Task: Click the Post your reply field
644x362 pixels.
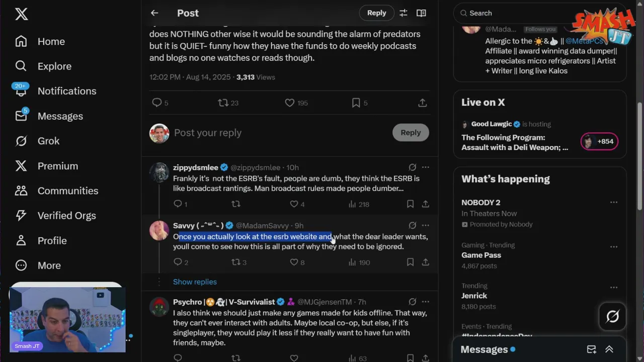Action: pos(279,133)
